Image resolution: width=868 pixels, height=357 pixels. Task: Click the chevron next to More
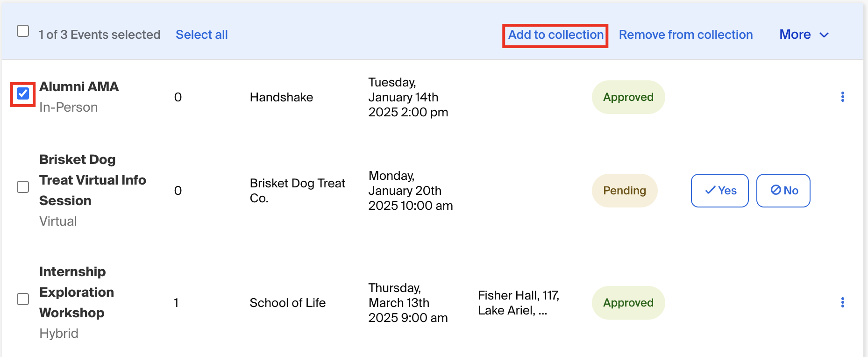(x=824, y=35)
